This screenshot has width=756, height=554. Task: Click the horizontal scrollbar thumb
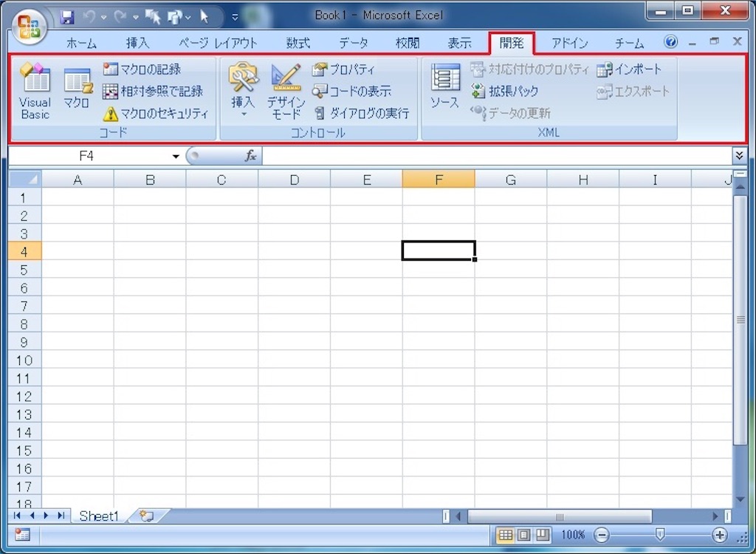click(x=560, y=516)
